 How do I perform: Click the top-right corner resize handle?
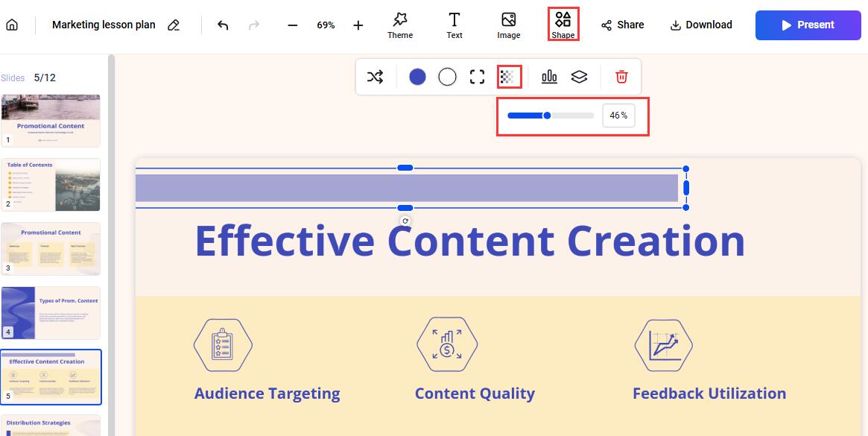pyautogui.click(x=686, y=168)
